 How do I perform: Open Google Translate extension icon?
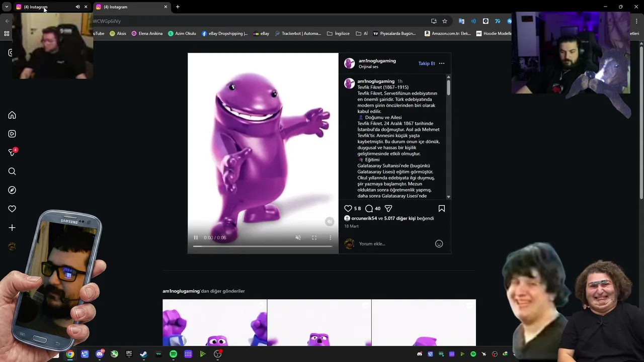[461, 21]
